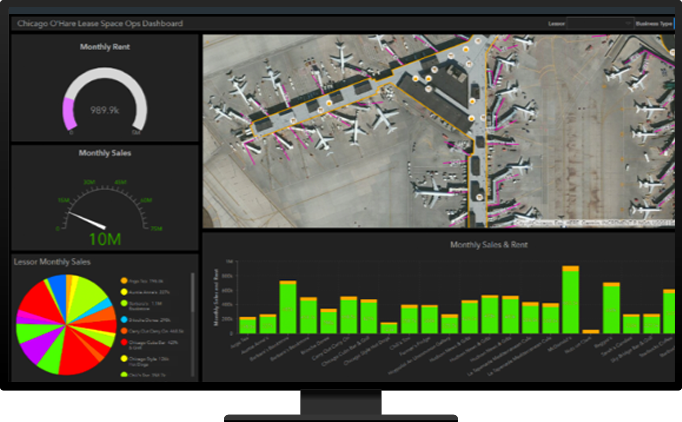Click the large red pie chart slice

pos(75,355)
